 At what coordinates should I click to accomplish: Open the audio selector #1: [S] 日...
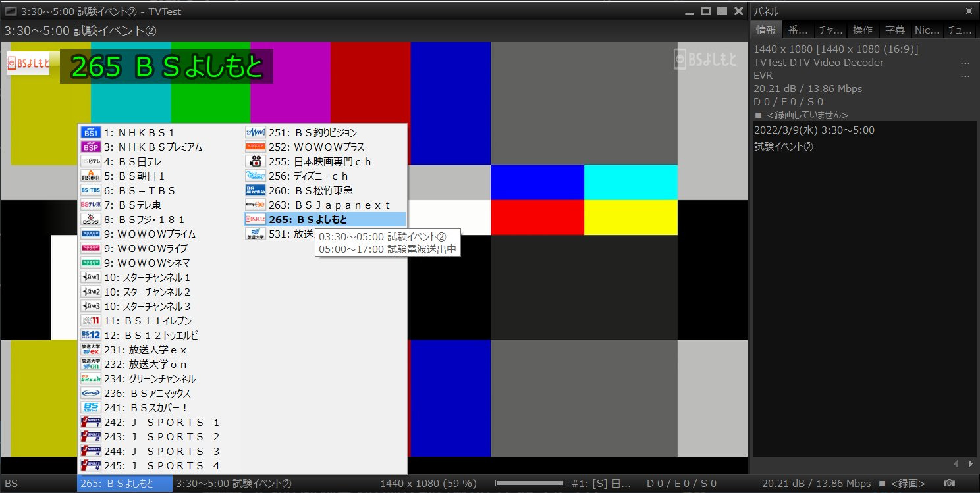click(x=601, y=484)
